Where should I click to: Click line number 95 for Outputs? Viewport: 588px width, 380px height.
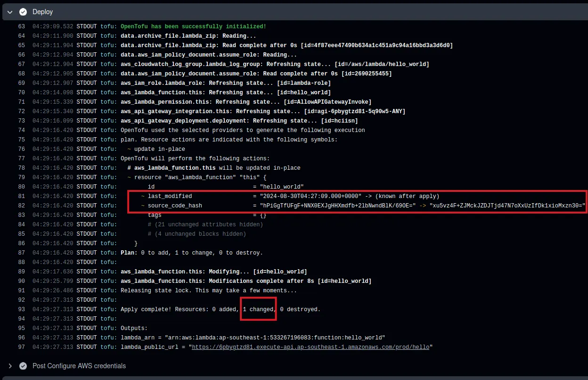(x=21, y=328)
